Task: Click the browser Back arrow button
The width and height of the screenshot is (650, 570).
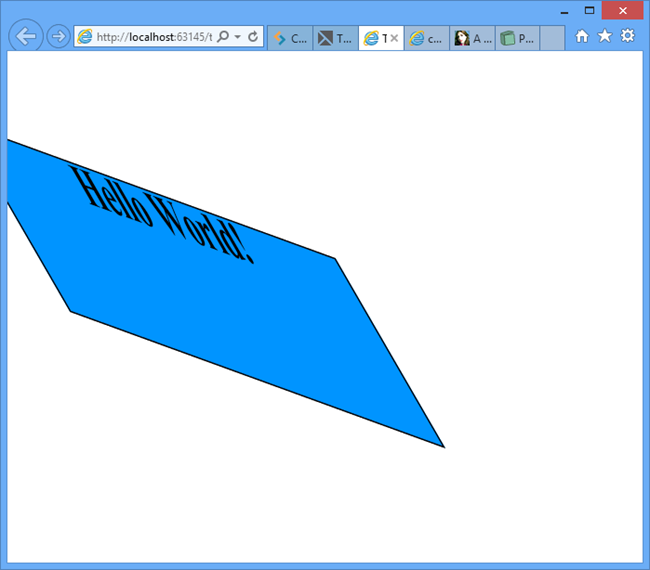Action: click(25, 37)
